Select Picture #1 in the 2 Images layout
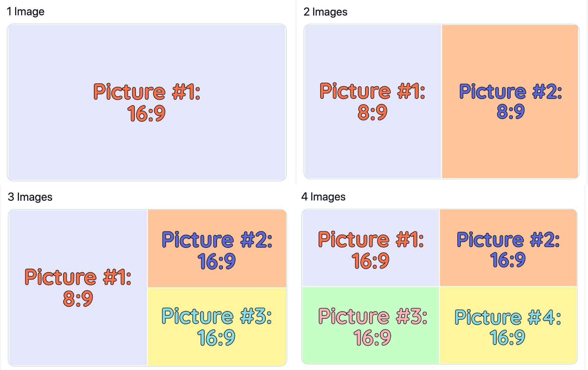588x370 pixels. [372, 147]
